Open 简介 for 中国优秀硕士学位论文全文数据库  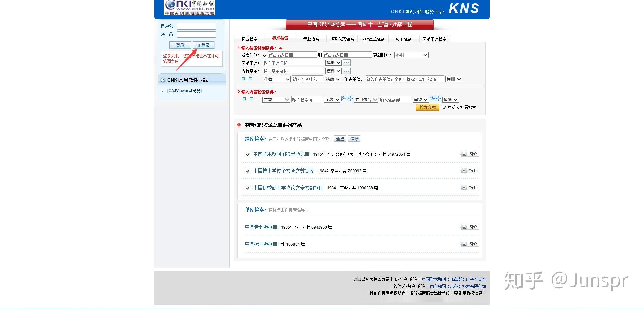(470, 188)
